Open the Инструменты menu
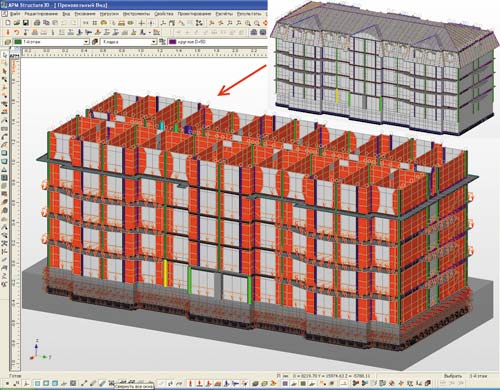 click(x=137, y=14)
